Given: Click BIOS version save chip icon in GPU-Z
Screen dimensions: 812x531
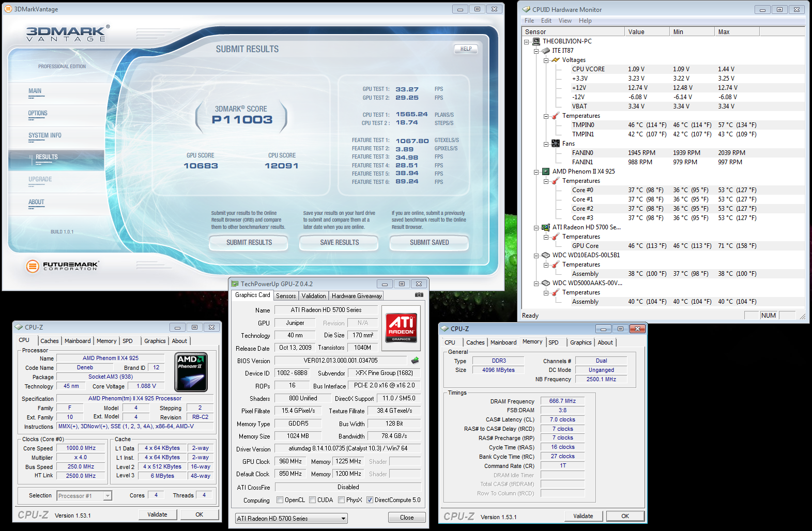Looking at the screenshot, I should tap(415, 360).
